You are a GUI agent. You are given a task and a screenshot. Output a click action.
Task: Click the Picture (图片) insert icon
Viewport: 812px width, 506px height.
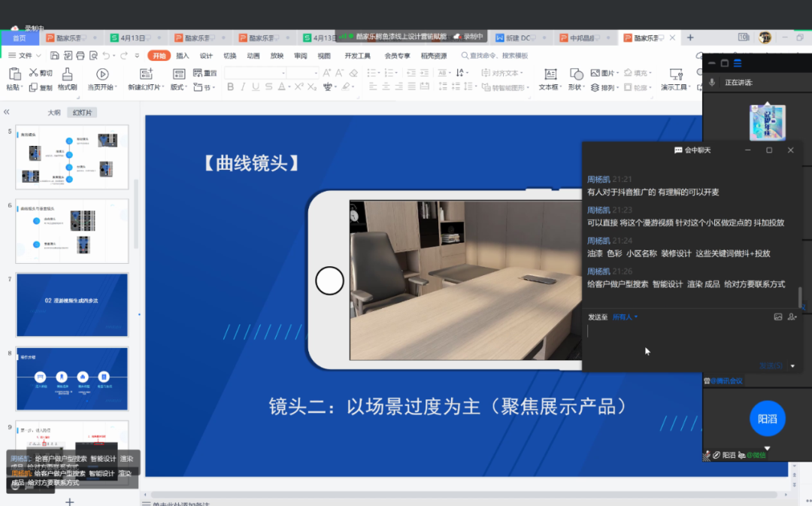tap(595, 73)
